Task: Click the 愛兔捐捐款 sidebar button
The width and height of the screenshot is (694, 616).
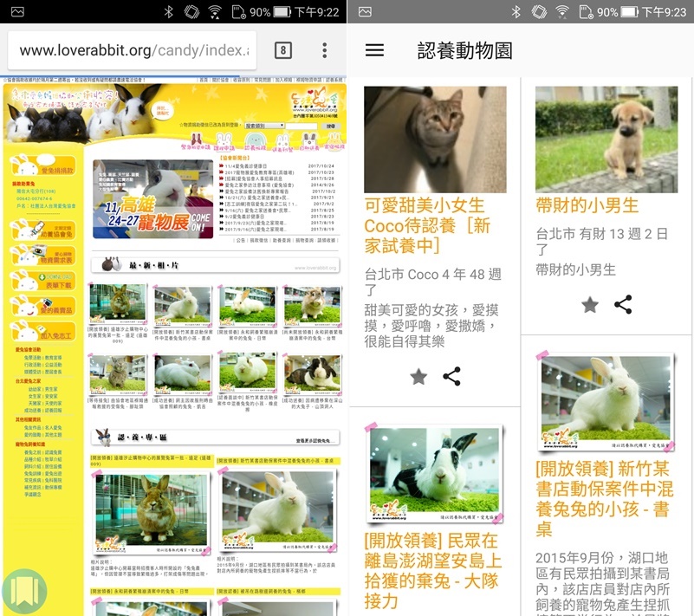Action: click(x=42, y=166)
